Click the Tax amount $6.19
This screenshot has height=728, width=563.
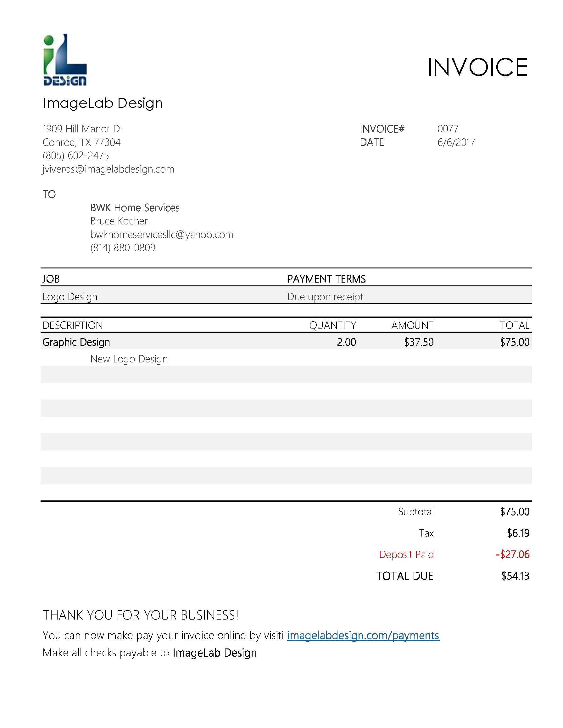518,533
